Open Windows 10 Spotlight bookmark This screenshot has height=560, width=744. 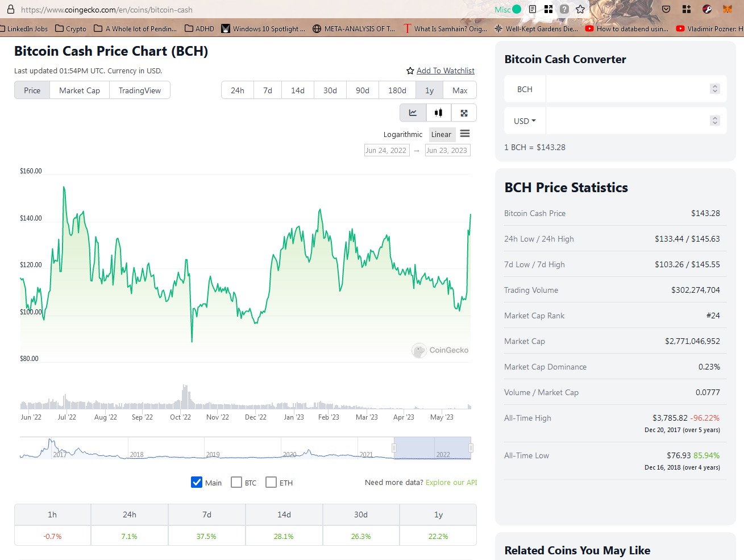pyautogui.click(x=263, y=28)
